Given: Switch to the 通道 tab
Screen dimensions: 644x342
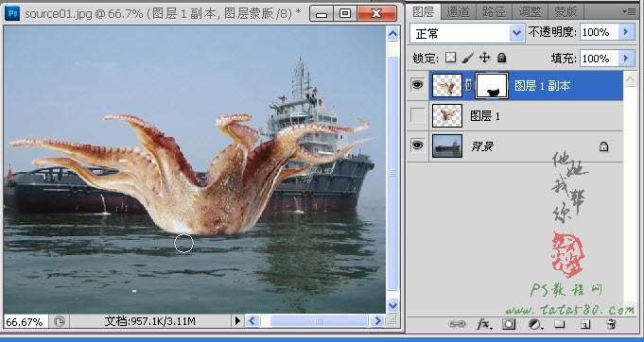Looking at the screenshot, I should pyautogui.click(x=458, y=12).
